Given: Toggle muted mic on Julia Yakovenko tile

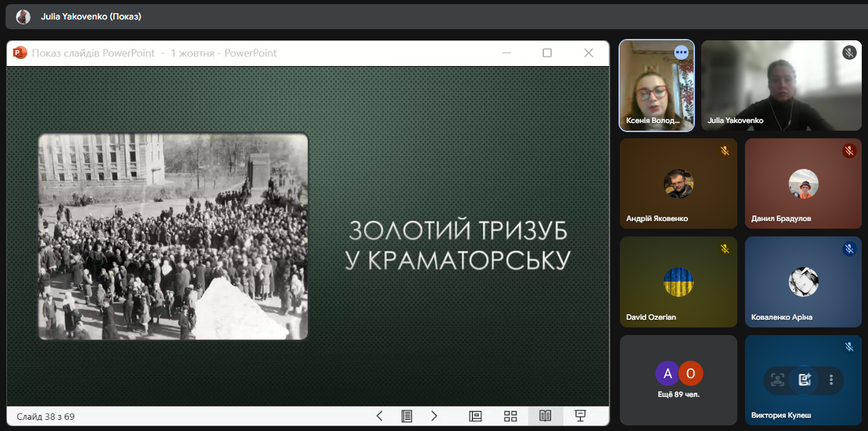Looking at the screenshot, I should [x=849, y=53].
